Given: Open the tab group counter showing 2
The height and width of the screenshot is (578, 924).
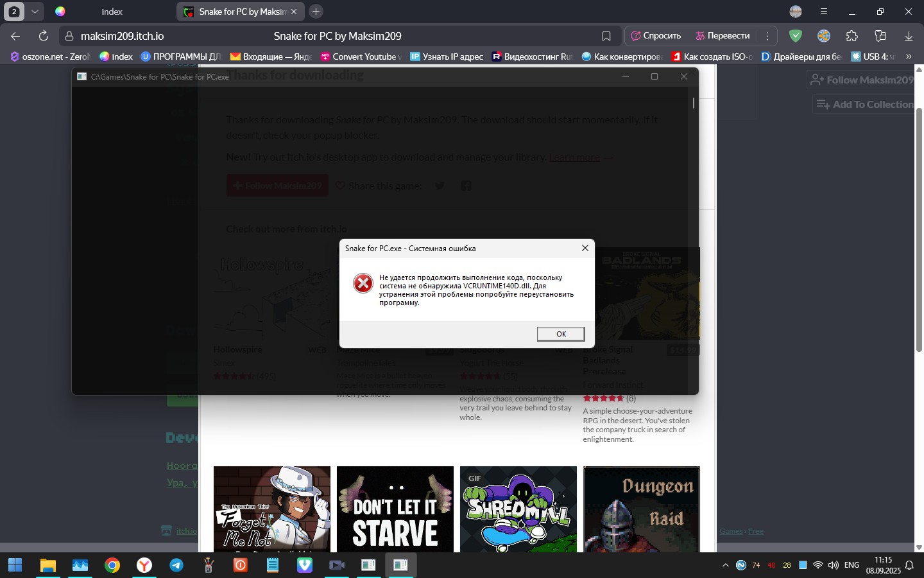Looking at the screenshot, I should click(14, 12).
